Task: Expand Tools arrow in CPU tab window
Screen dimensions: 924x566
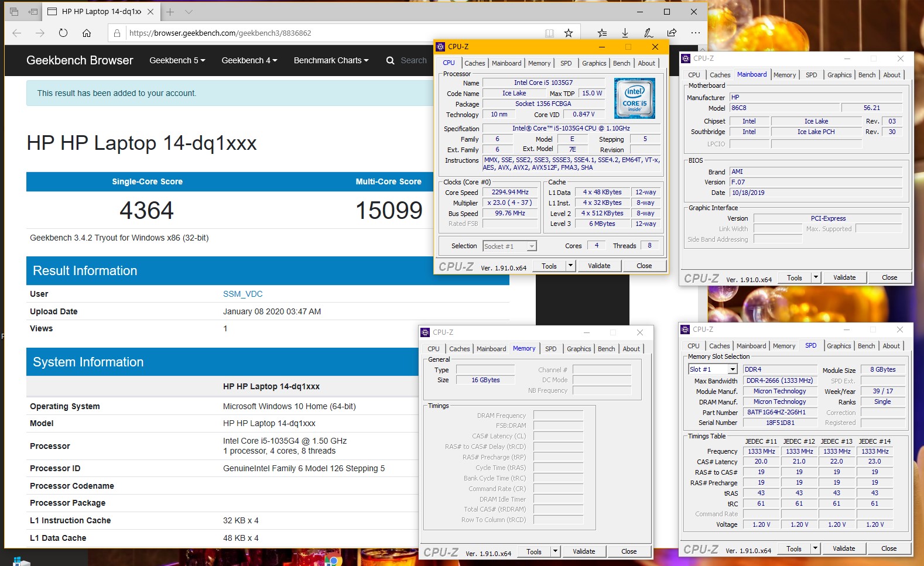Action: coord(570,266)
